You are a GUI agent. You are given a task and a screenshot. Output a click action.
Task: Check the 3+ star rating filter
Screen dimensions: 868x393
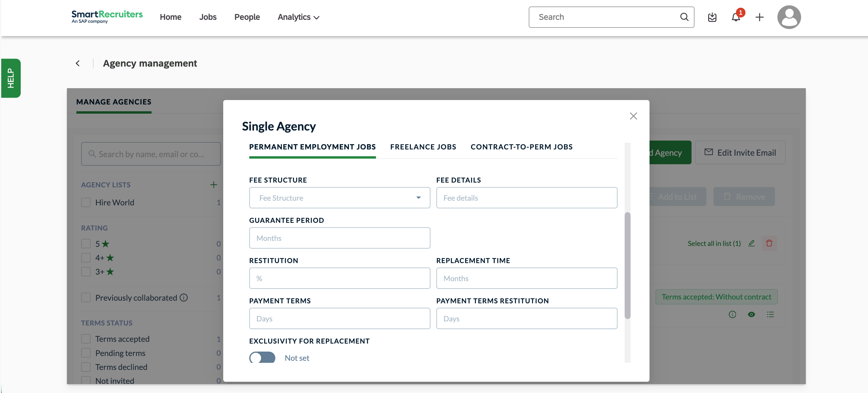pos(86,271)
